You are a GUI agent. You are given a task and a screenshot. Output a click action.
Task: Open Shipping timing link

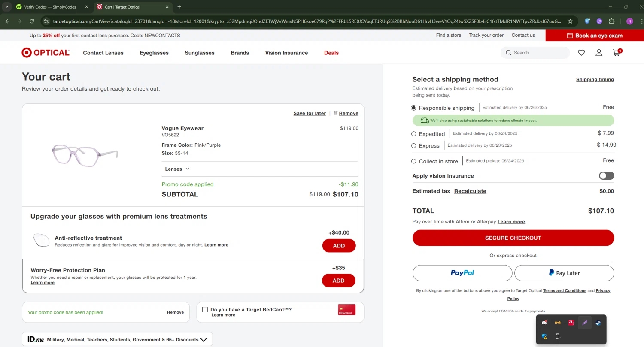point(595,79)
